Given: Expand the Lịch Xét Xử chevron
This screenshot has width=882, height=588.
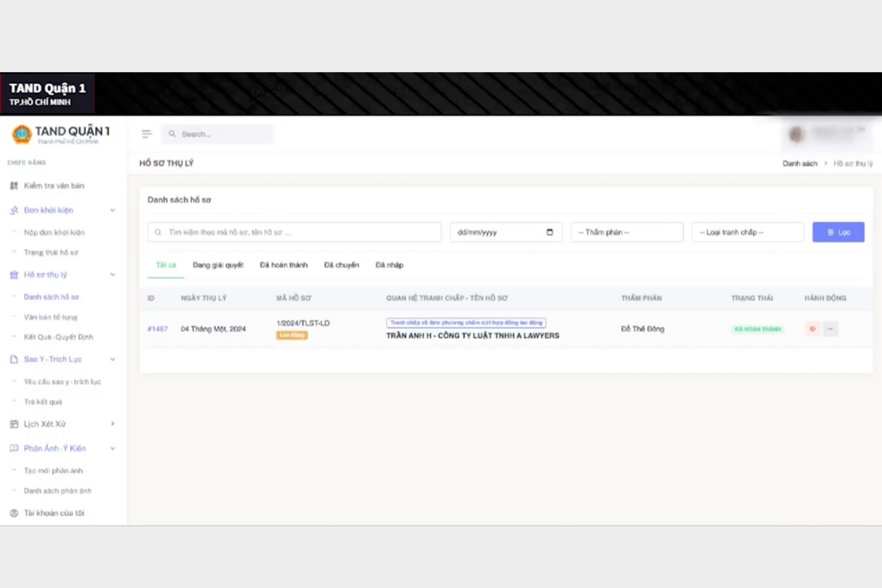Looking at the screenshot, I should pyautogui.click(x=112, y=424).
